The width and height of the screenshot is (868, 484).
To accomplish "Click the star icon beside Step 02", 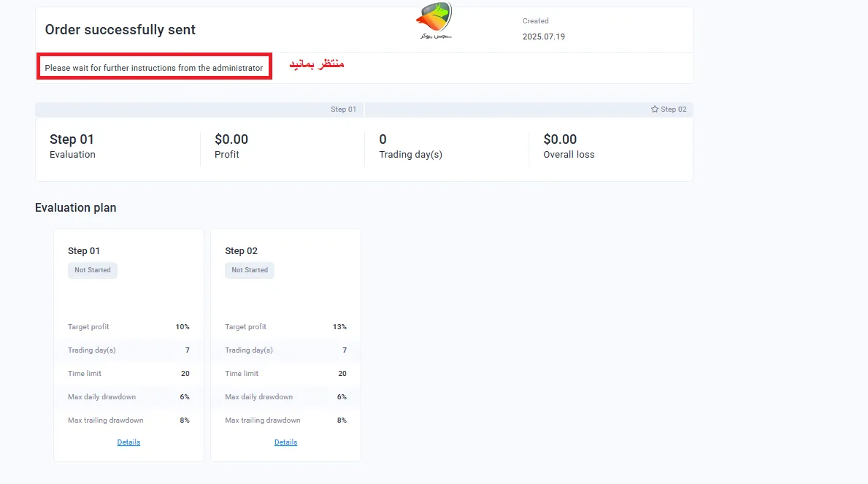I will point(655,109).
